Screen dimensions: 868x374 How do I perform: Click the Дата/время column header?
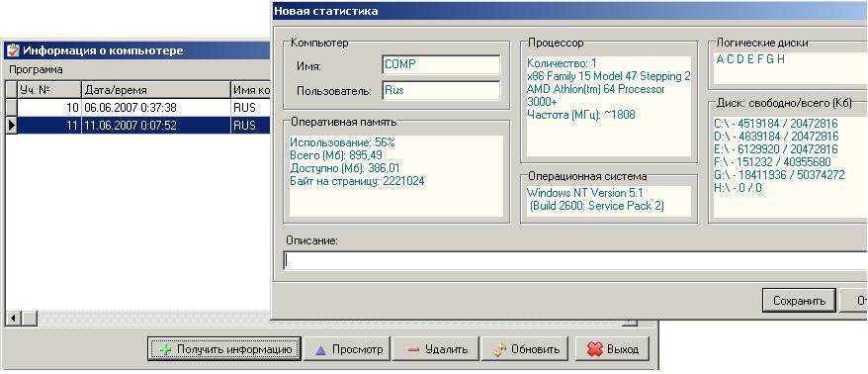tap(156, 90)
